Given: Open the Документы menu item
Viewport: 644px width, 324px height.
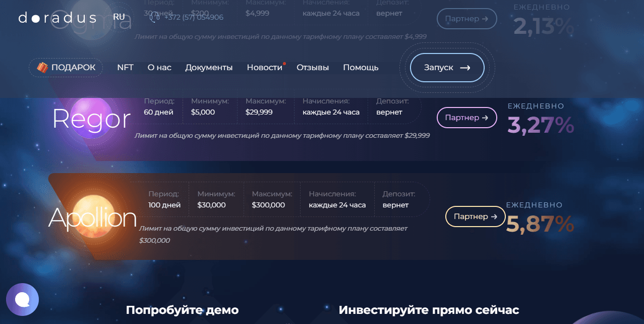Looking at the screenshot, I should [x=209, y=67].
